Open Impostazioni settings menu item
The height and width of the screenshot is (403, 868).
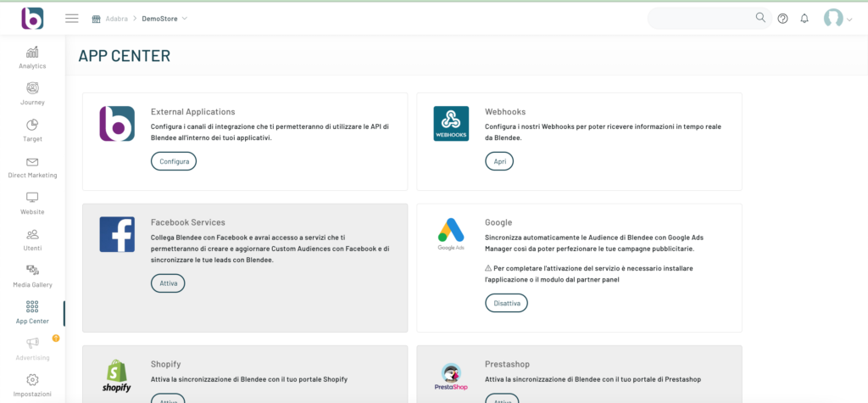32,384
